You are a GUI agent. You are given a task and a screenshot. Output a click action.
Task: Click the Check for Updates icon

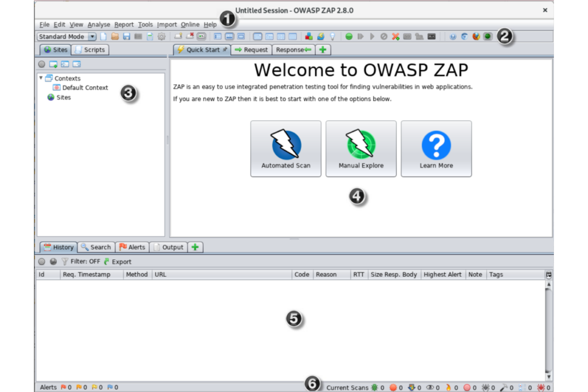pos(321,37)
